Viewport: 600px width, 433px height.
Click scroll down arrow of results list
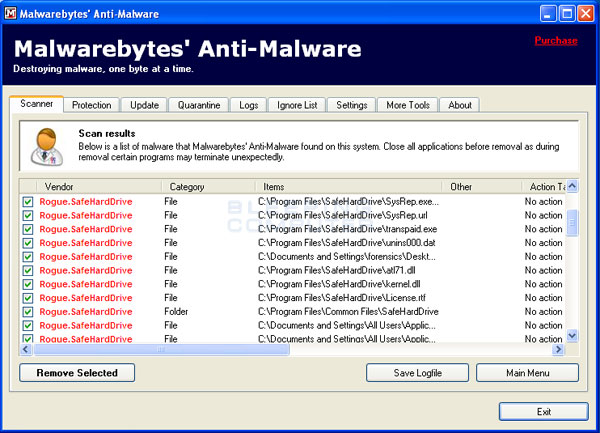[x=572, y=336]
